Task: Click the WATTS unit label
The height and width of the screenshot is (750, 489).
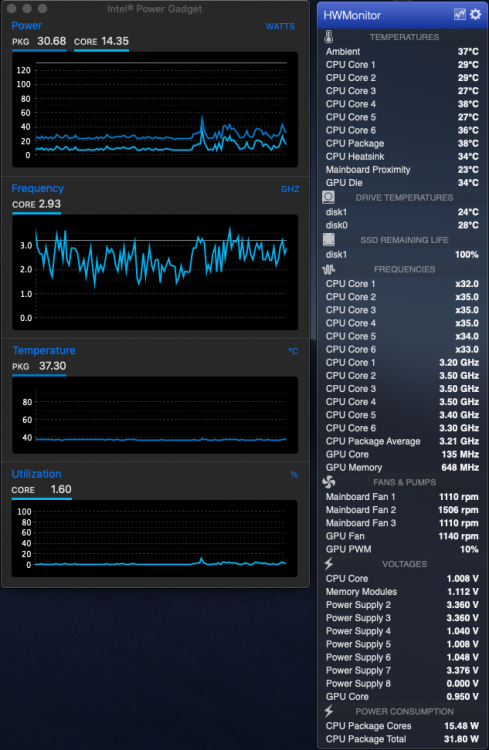Action: point(280,26)
